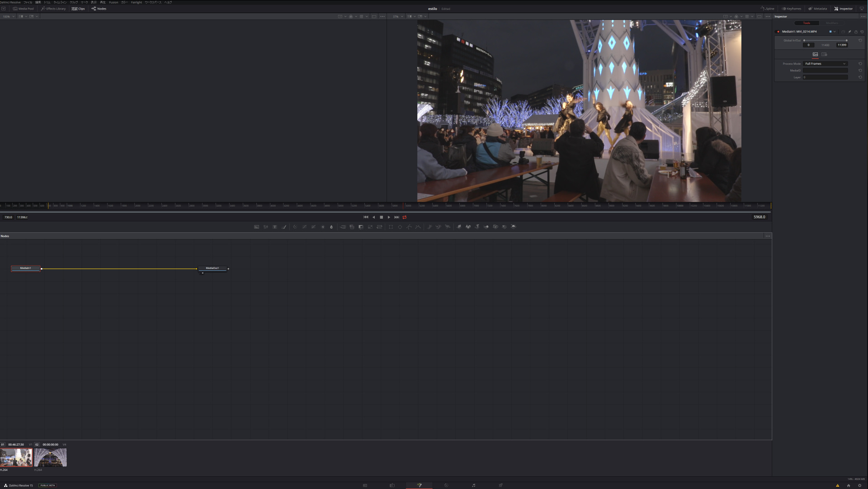Add a Background node from toolbar
This screenshot has height=489, width=868.
point(256,227)
